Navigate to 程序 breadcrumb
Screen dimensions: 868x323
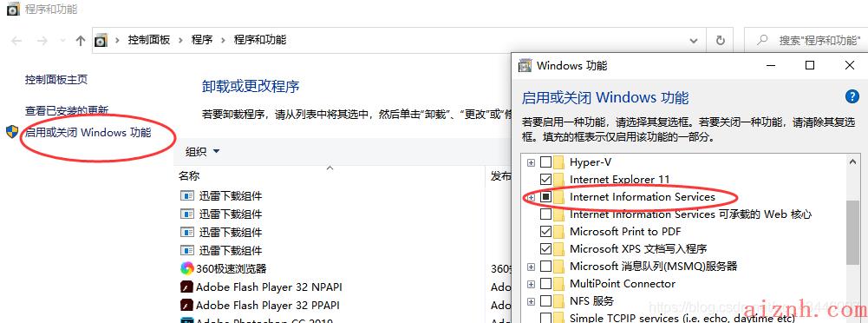tap(202, 40)
